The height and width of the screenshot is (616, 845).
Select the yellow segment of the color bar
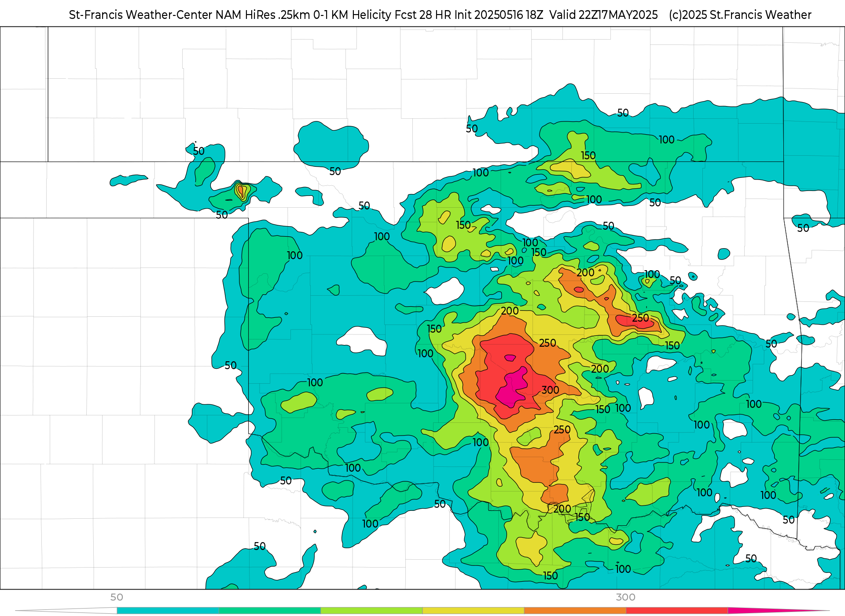pyautogui.click(x=473, y=611)
